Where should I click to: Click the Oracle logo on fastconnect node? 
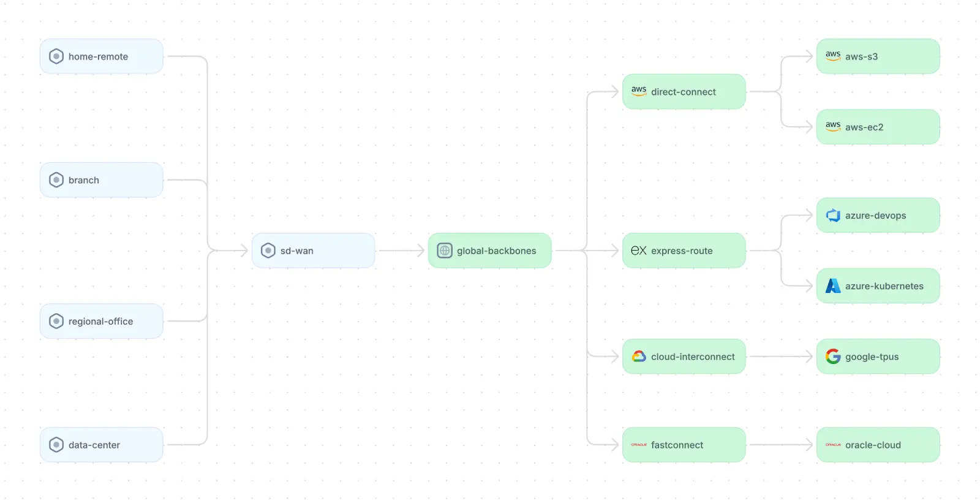pyautogui.click(x=639, y=445)
